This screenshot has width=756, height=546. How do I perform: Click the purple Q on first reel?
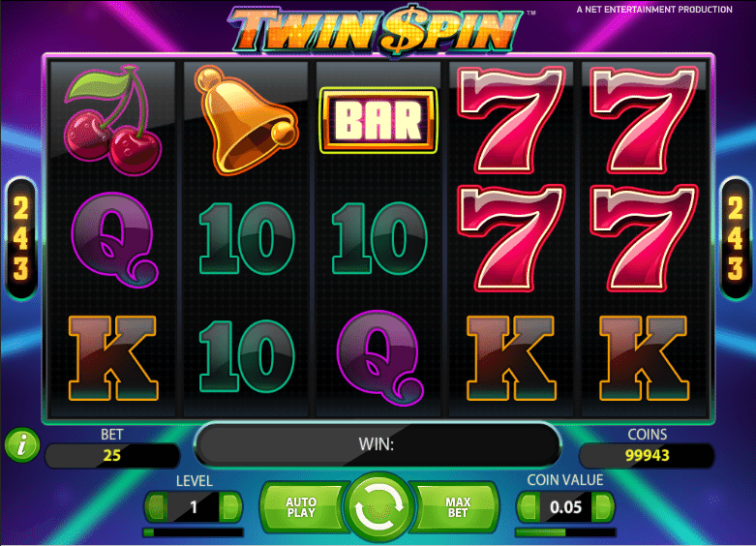tap(114, 240)
